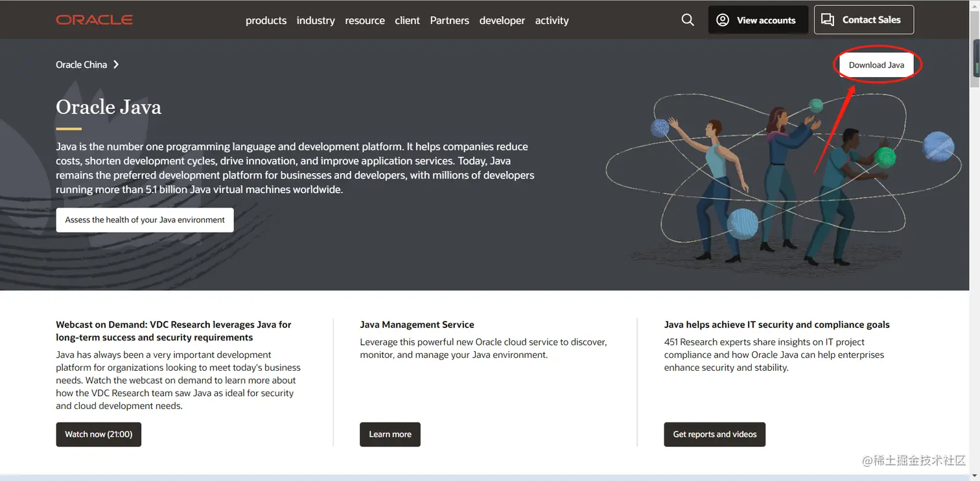980x481 pixels.
Task: Click the Java Management Service heading
Action: pyautogui.click(x=417, y=325)
